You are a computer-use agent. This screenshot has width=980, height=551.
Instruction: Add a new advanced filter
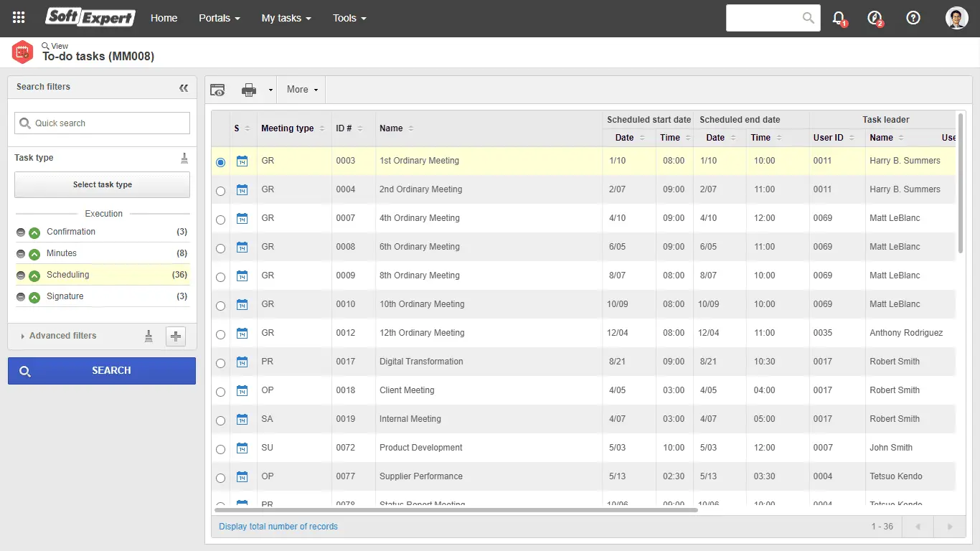click(x=176, y=336)
